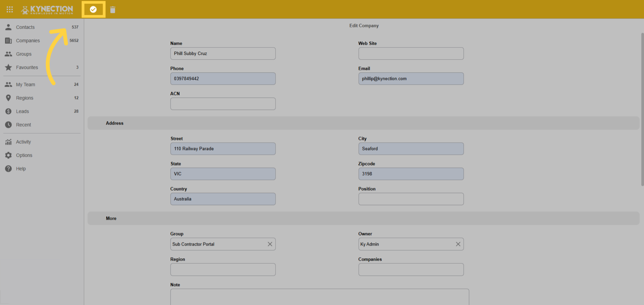Open the apps grid menu icon
This screenshot has width=644, height=305.
pyautogui.click(x=10, y=9)
